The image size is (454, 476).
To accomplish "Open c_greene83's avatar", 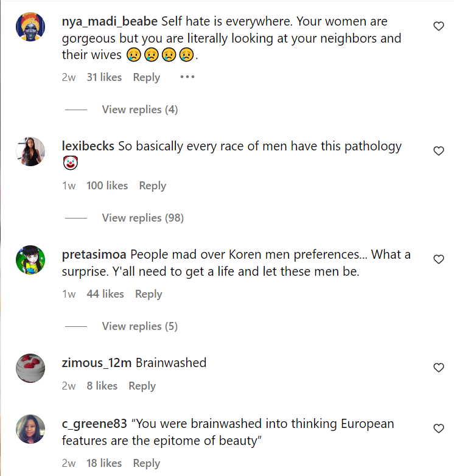I will [30, 429].
